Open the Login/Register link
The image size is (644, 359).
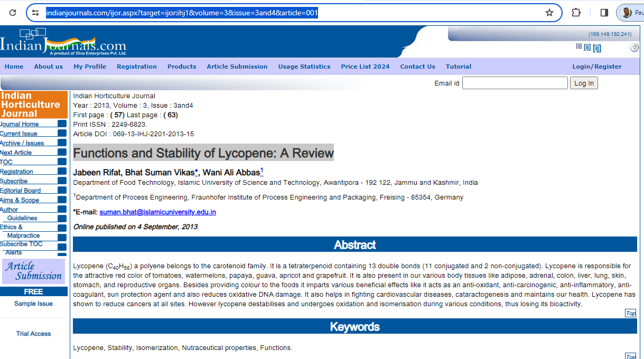(x=596, y=67)
